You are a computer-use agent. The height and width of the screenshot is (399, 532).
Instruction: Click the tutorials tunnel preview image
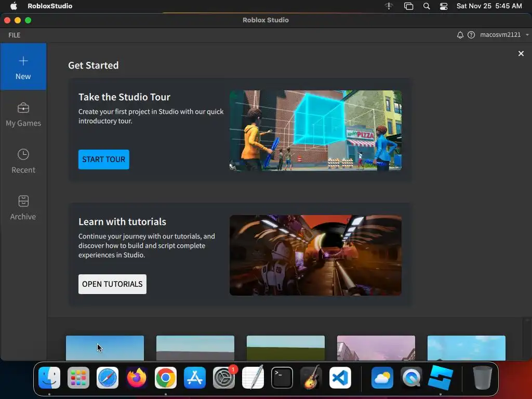pos(315,255)
